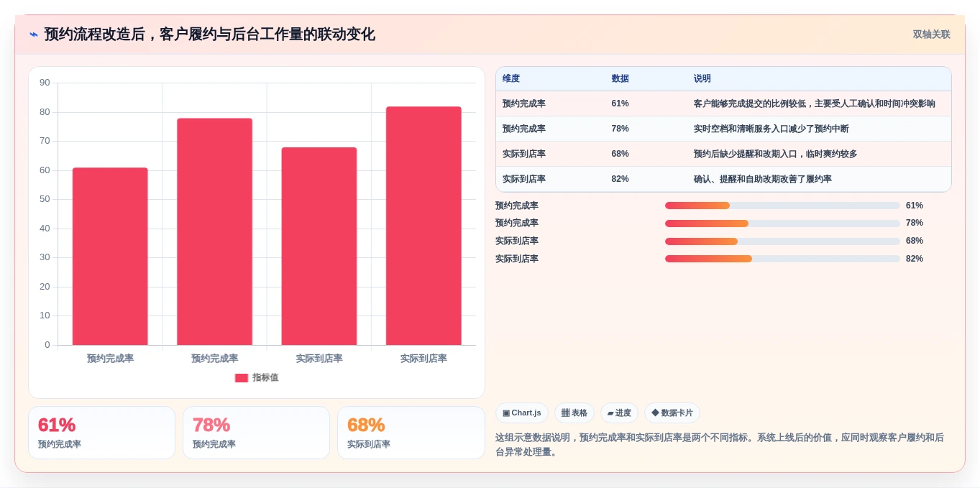Click the y-axis label 0 on the chart
The width and height of the screenshot is (980, 488).
pos(47,345)
